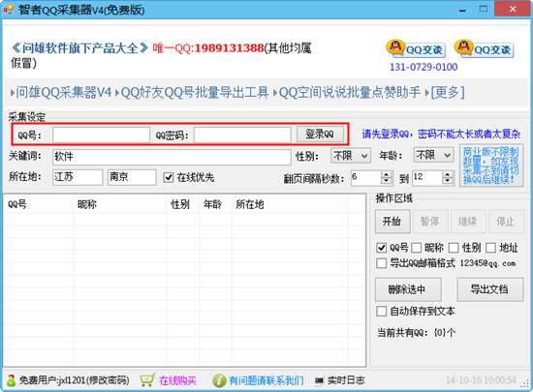The width and height of the screenshot is (533, 392).
Task: Increase the maximum page interval seconds
Action: click(448, 174)
